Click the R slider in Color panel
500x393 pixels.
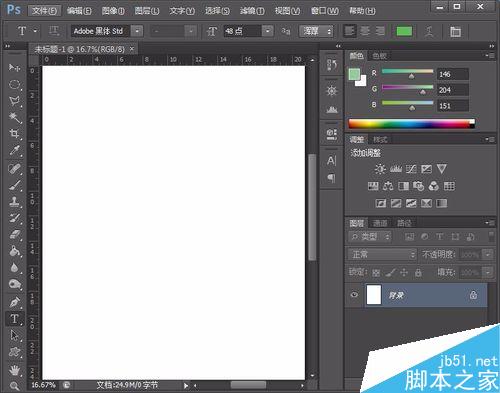click(407, 71)
